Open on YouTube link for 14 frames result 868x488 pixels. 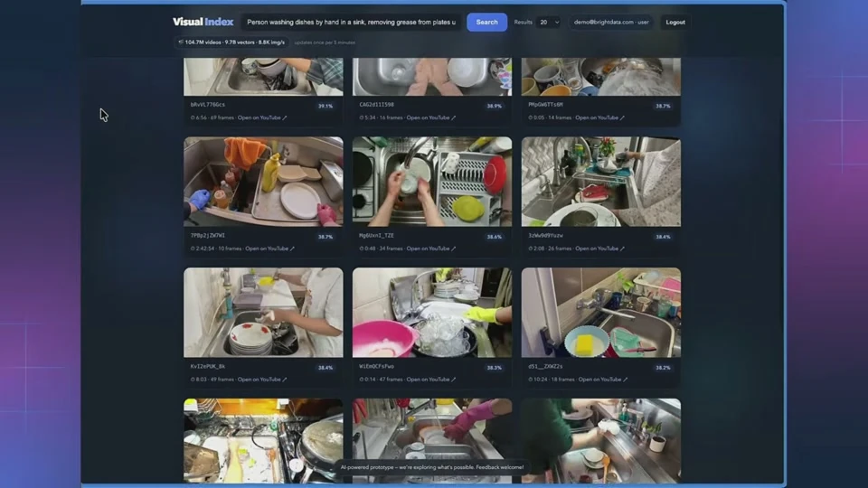click(599, 117)
